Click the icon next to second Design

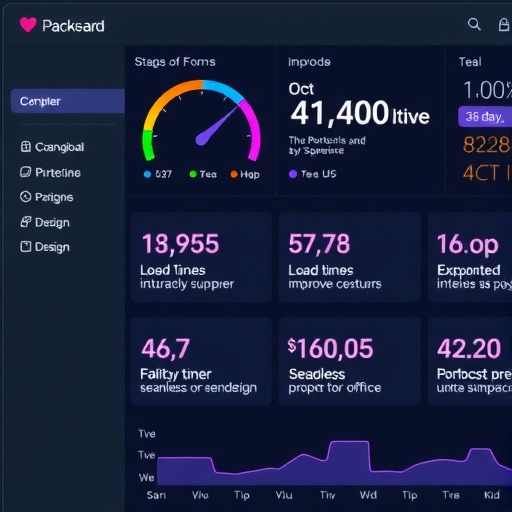26,247
